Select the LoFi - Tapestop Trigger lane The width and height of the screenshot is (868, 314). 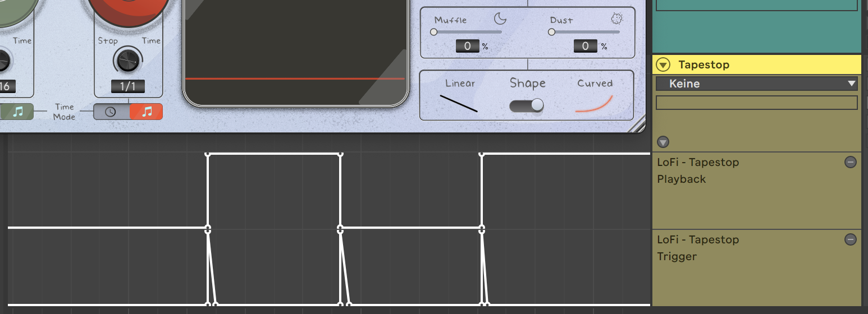pyautogui.click(x=757, y=268)
